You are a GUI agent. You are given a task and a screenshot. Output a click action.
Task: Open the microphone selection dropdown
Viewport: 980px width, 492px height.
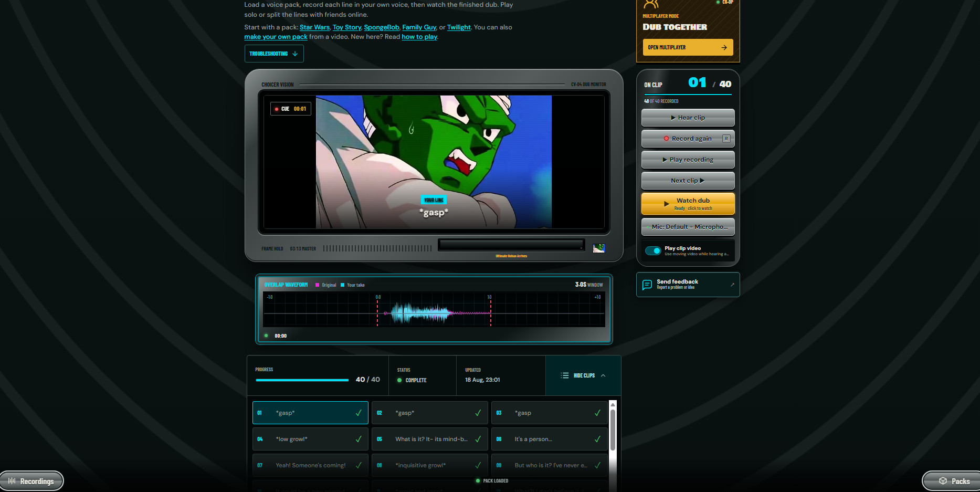[688, 227]
